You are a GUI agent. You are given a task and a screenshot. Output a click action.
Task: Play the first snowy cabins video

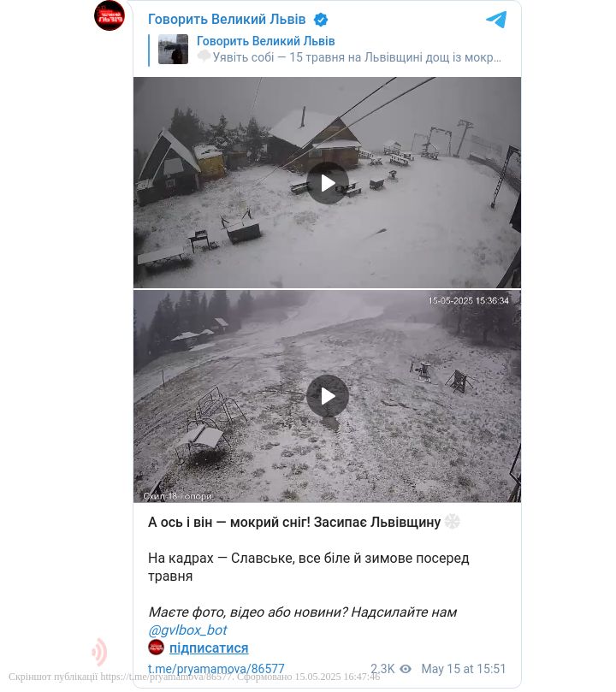(328, 183)
